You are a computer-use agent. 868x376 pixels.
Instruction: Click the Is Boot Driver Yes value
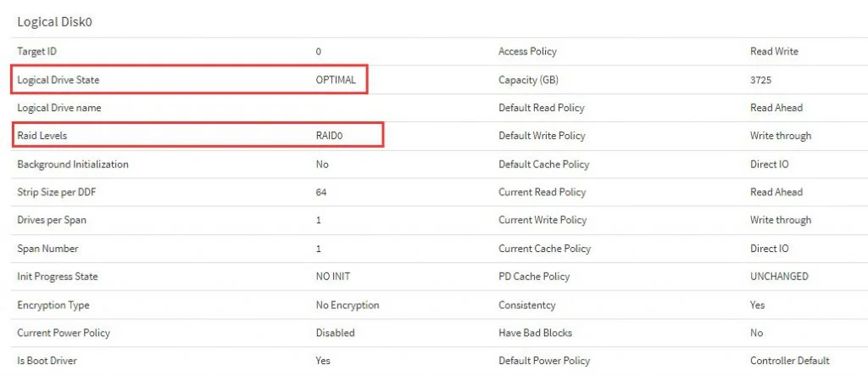tap(323, 361)
